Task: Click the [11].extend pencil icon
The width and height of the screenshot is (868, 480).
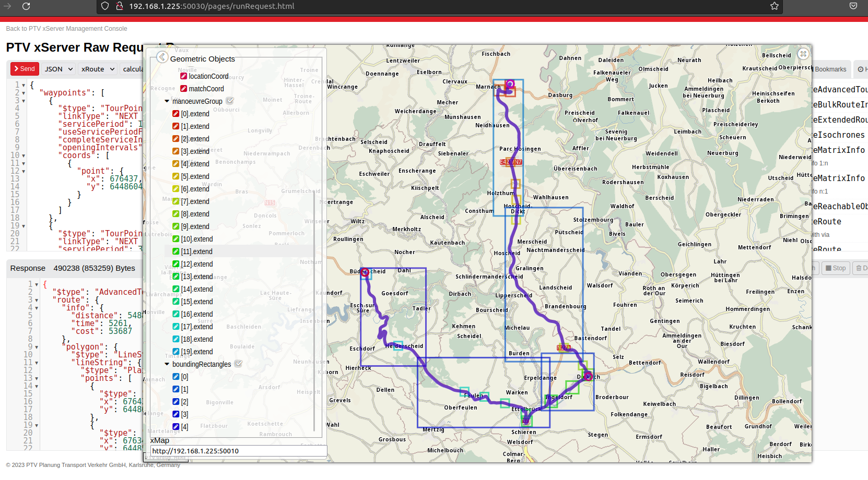Action: [176, 251]
